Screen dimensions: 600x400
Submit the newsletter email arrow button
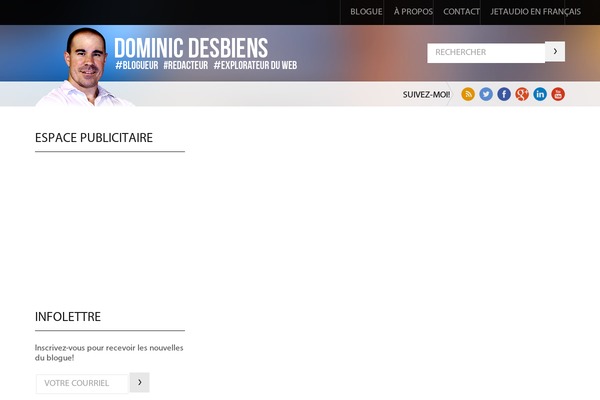tap(140, 382)
